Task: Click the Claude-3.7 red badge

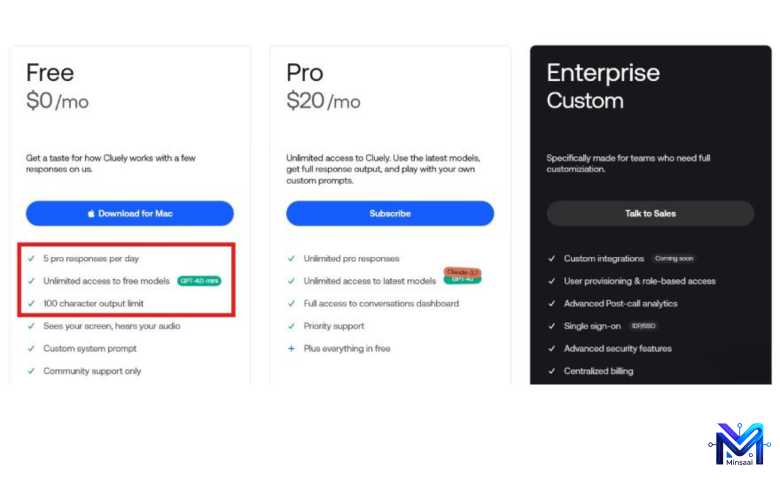Action: click(x=463, y=272)
